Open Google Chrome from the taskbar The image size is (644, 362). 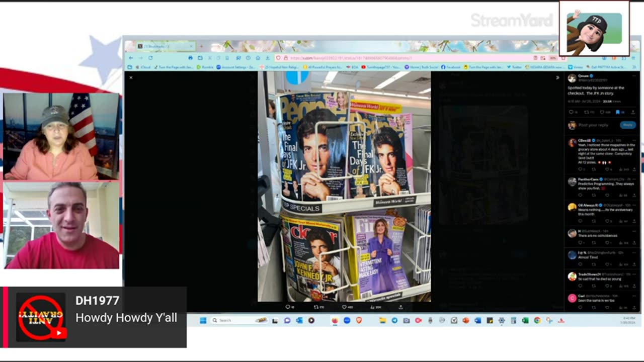click(537, 320)
